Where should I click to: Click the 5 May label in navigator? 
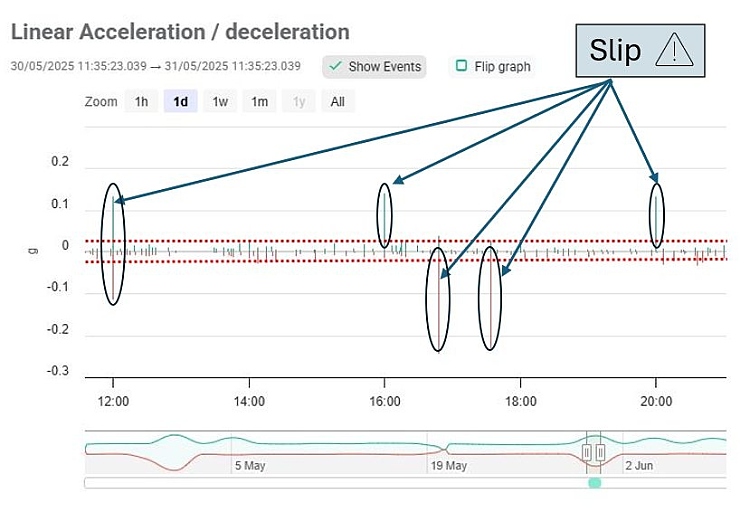(250, 466)
